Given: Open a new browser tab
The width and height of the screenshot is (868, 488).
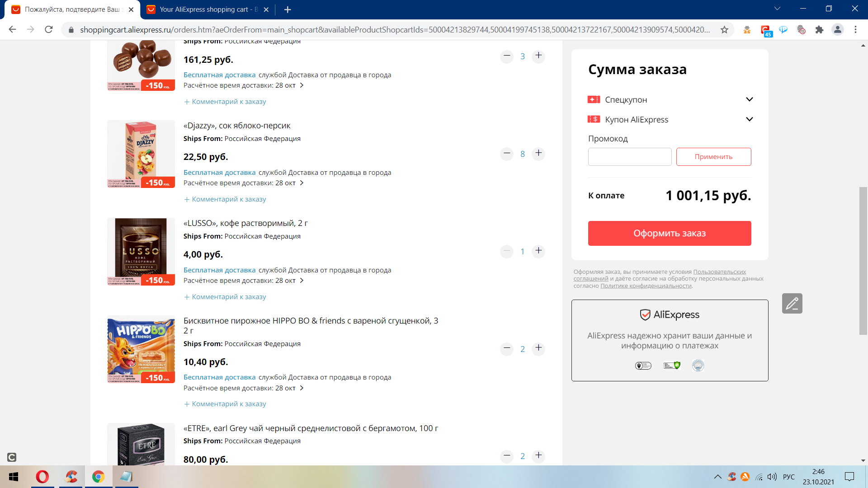Looking at the screenshot, I should click(x=288, y=9).
